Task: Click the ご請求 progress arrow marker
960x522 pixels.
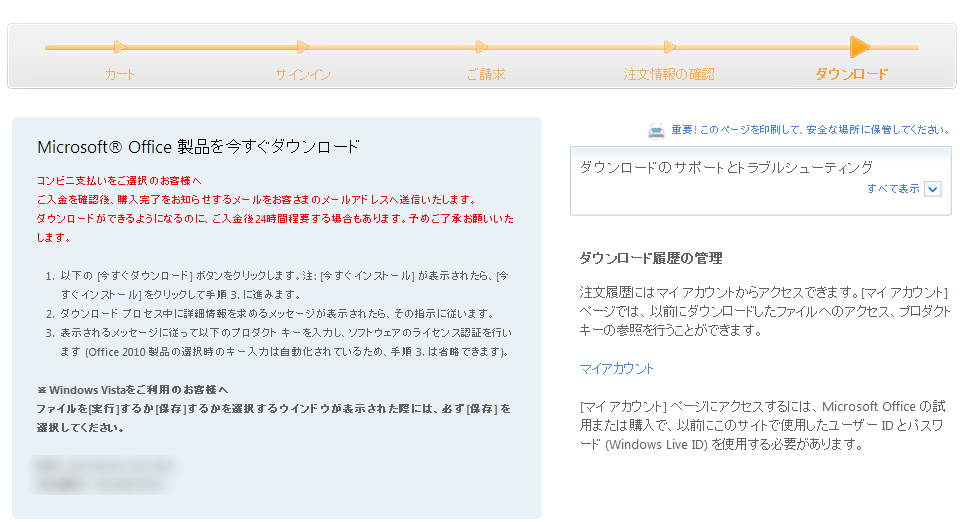Action: click(482, 47)
